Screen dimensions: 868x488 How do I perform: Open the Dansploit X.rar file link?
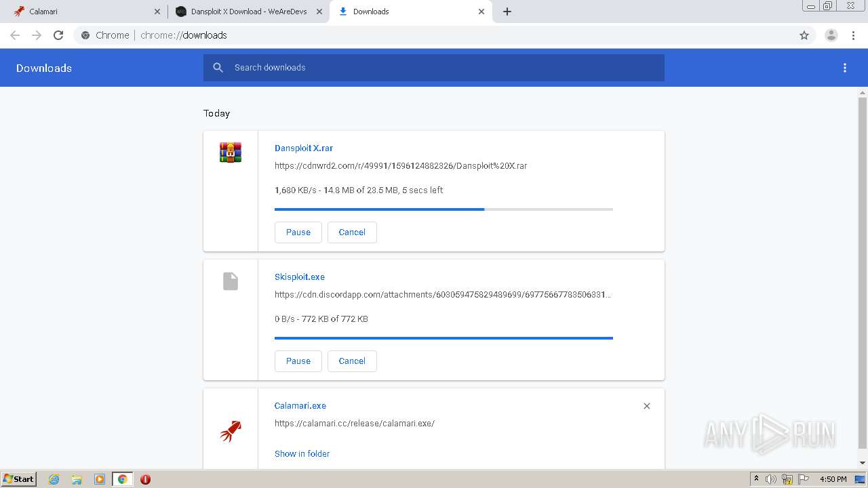pyautogui.click(x=304, y=148)
